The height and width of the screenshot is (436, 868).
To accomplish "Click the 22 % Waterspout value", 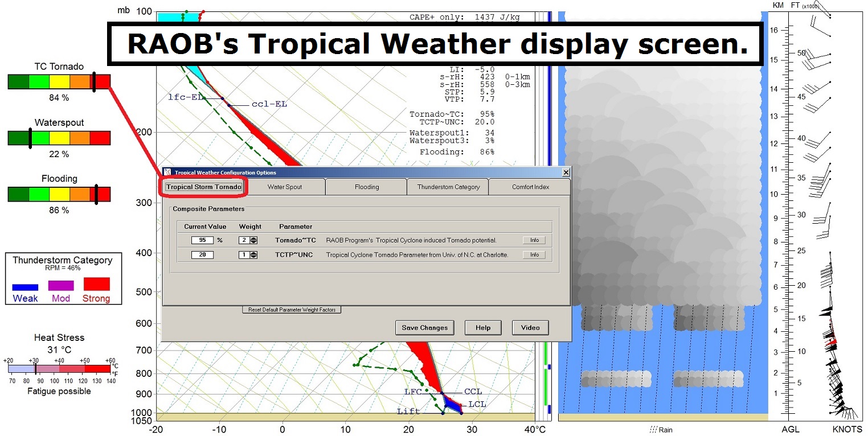I will coord(59,154).
